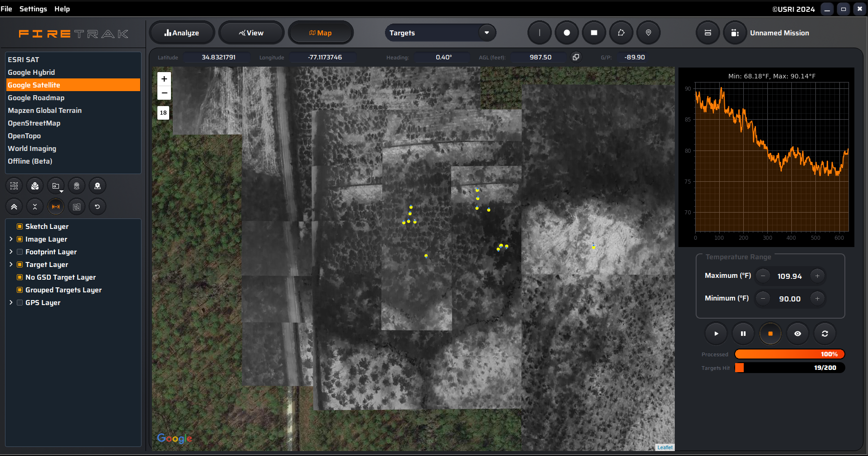Select the OpenStreetMap base map
The height and width of the screenshot is (456, 868).
(34, 123)
